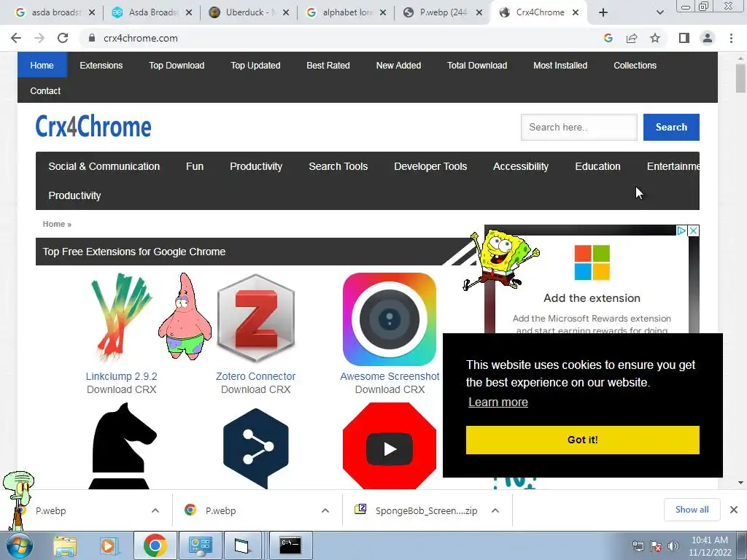The image size is (747, 560).
Task: Click the Crx4Chrome site logo
Action: [x=93, y=126]
